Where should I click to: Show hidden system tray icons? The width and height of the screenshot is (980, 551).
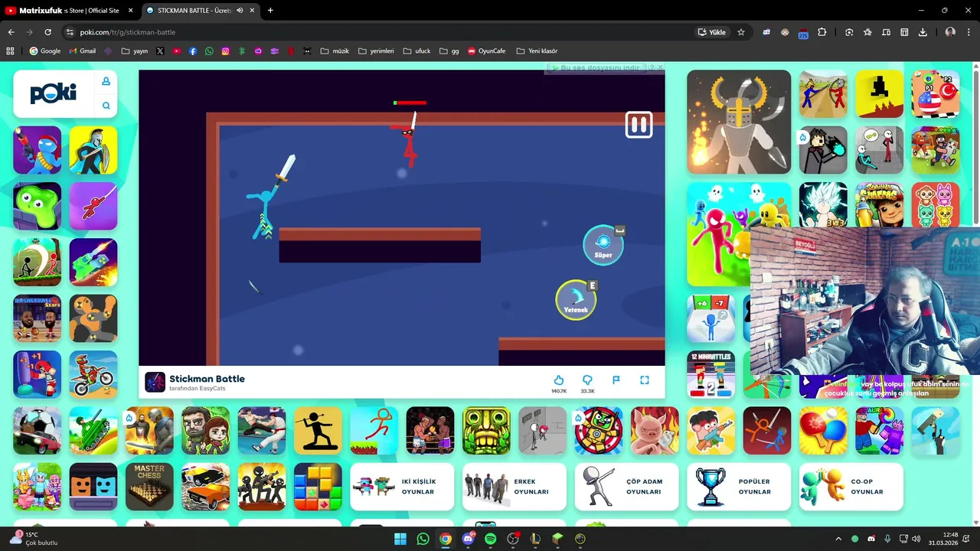point(838,539)
